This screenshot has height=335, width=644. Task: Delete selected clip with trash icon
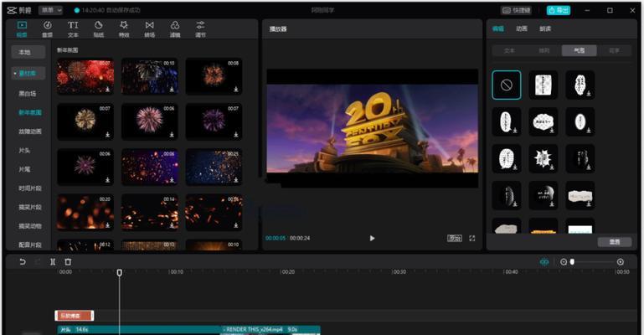tap(68, 261)
